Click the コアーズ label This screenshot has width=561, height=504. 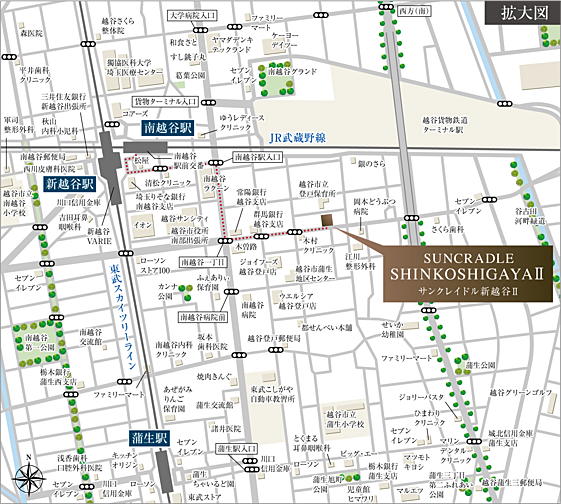pos(135,113)
